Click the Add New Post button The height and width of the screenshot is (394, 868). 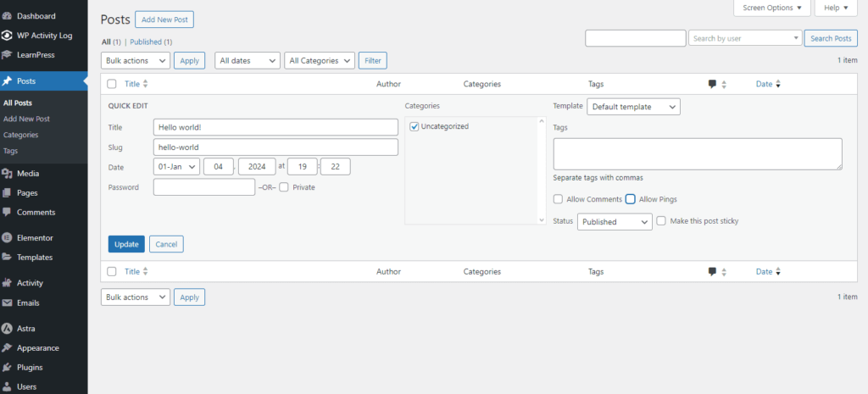(x=170, y=19)
